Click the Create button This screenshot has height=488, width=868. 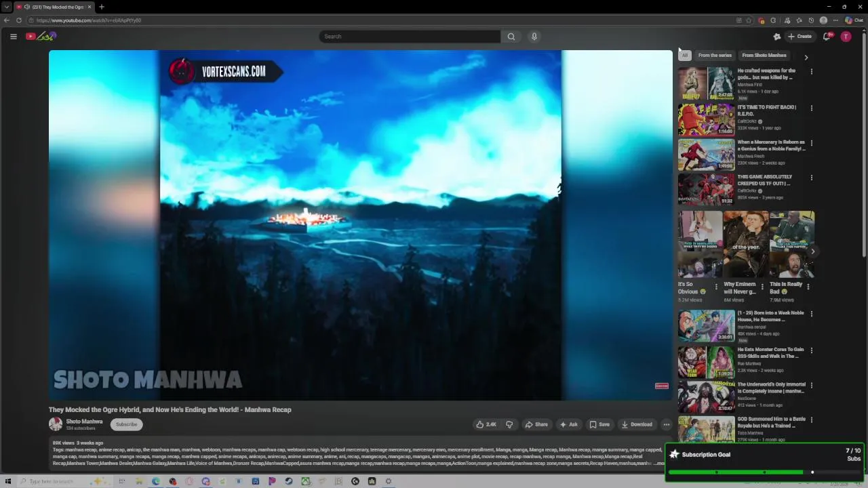(x=800, y=37)
